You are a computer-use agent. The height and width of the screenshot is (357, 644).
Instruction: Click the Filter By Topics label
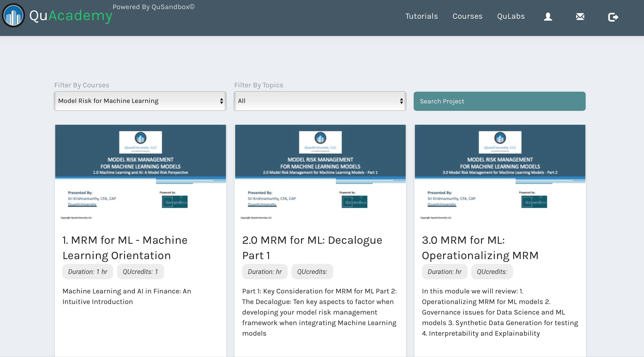point(259,85)
